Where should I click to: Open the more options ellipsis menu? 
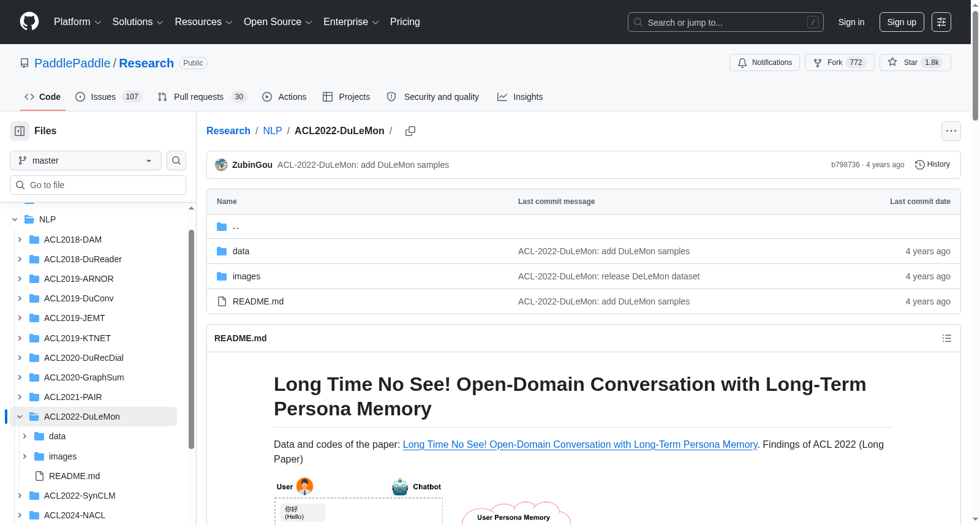pos(951,131)
